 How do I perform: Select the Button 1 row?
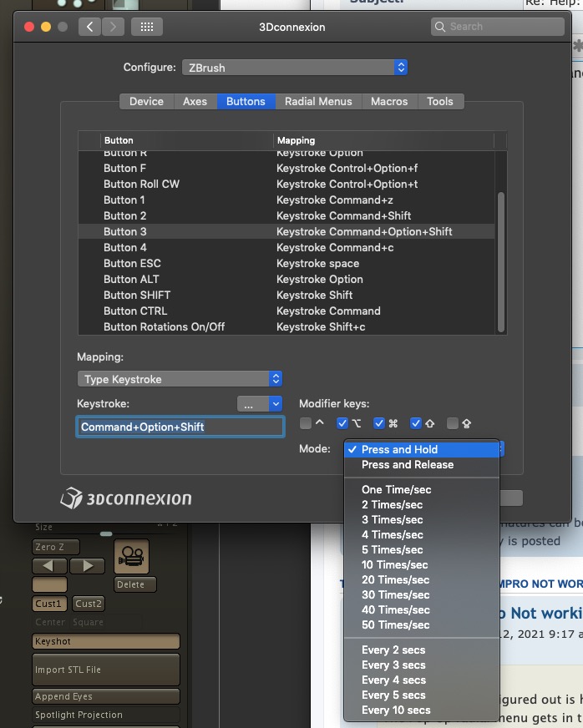pos(286,200)
